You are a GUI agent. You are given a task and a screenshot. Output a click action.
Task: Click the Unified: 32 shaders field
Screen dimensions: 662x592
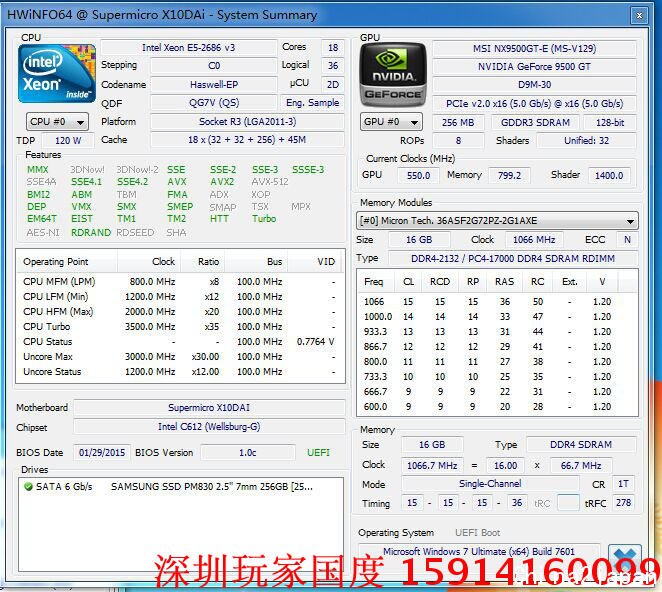pos(586,141)
